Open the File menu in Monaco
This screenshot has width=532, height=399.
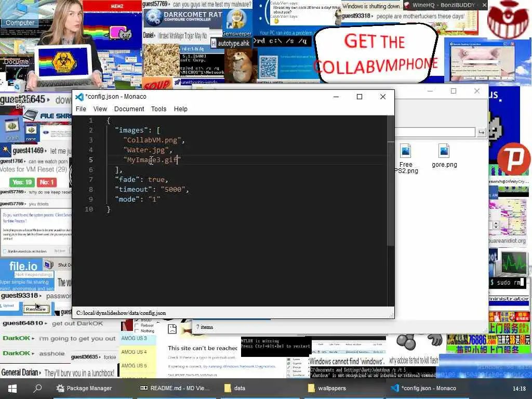click(81, 109)
